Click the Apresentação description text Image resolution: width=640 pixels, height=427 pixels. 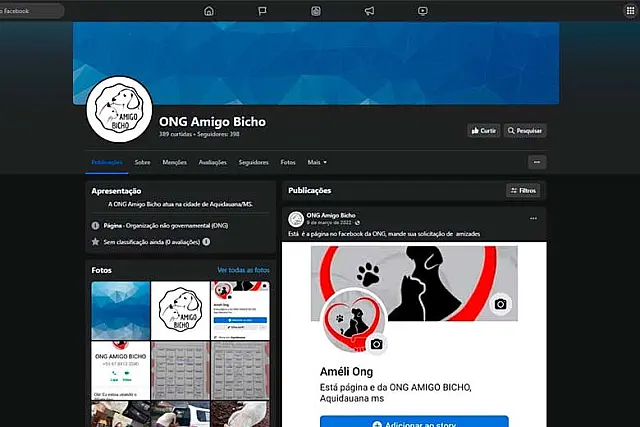click(x=180, y=204)
